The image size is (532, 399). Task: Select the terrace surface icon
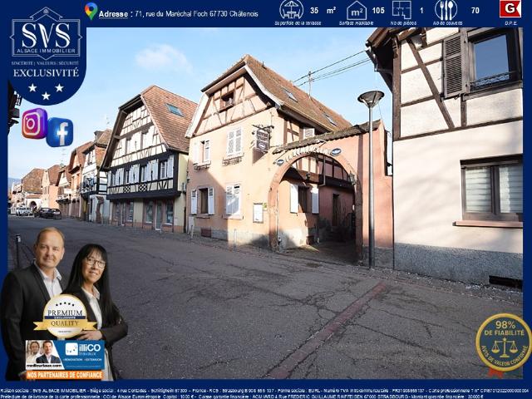pos(291,9)
